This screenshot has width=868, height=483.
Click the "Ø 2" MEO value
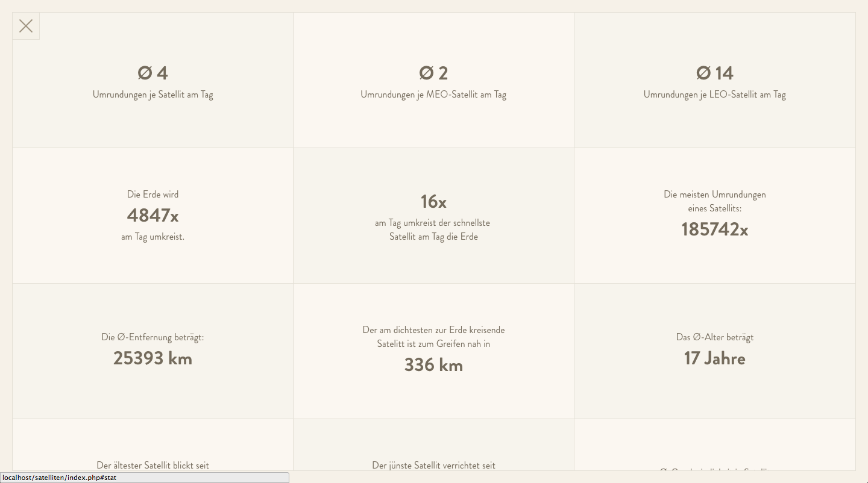[x=433, y=73]
